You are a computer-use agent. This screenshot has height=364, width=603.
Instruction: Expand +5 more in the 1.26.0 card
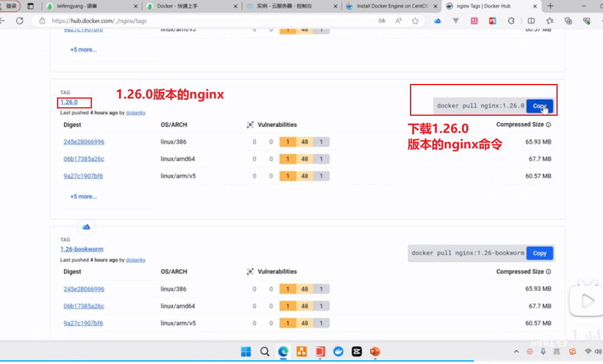coord(83,197)
